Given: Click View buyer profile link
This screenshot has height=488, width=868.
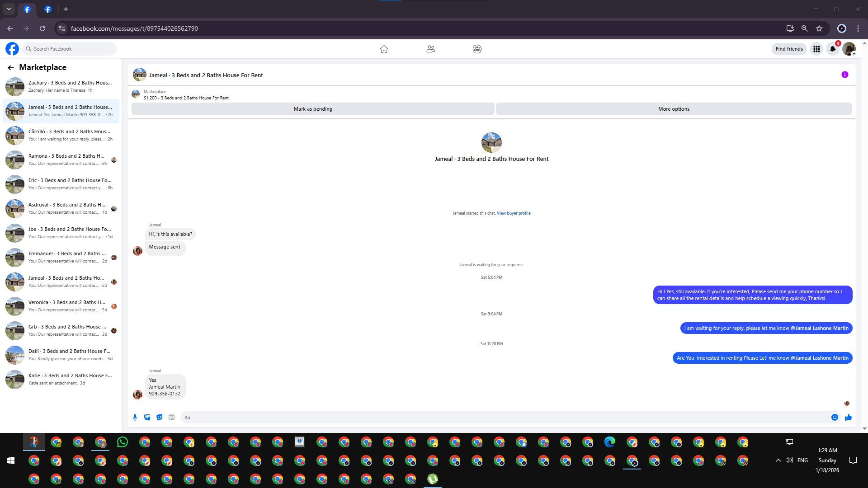Looking at the screenshot, I should 514,213.
